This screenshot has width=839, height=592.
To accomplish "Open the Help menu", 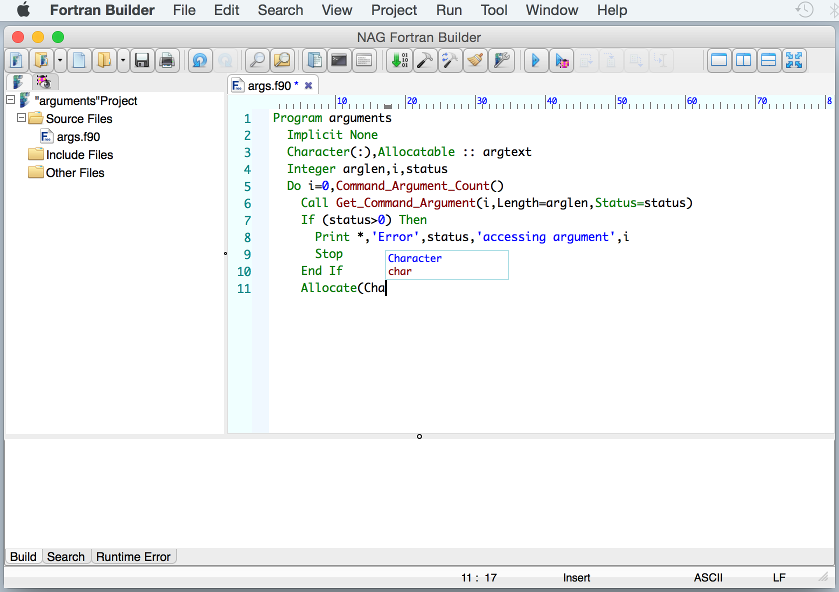I will 612,10.
